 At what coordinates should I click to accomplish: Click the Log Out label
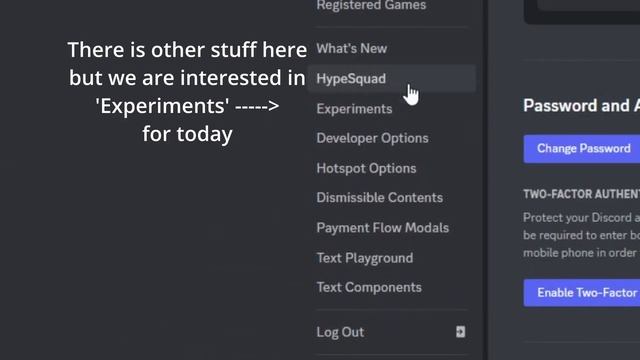(x=340, y=332)
